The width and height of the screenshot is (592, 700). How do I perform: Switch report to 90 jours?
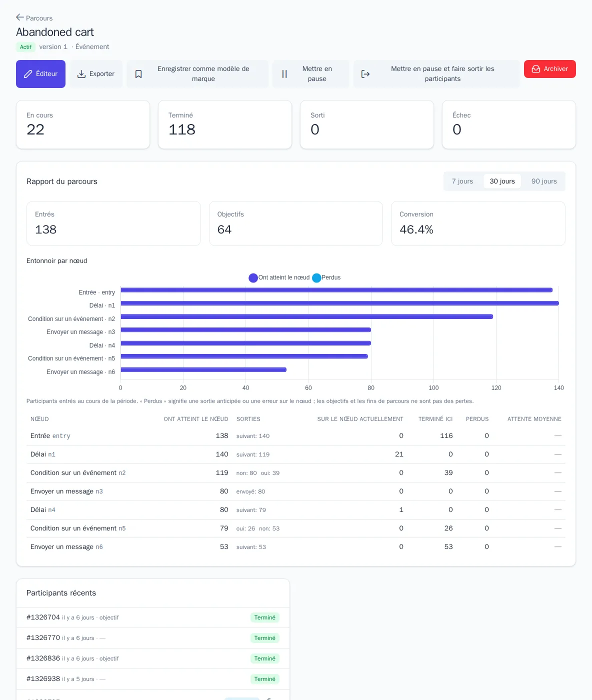pyautogui.click(x=544, y=181)
